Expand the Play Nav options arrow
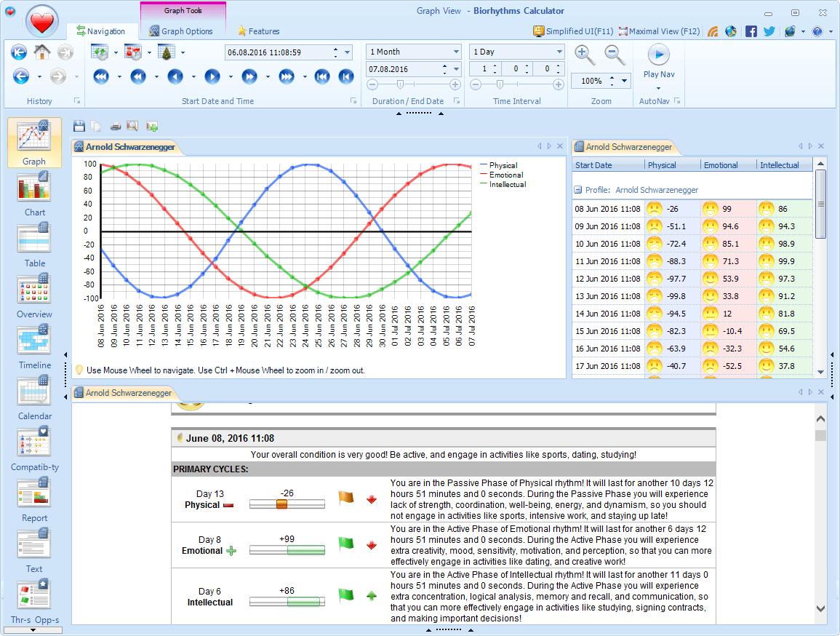 pyautogui.click(x=658, y=88)
